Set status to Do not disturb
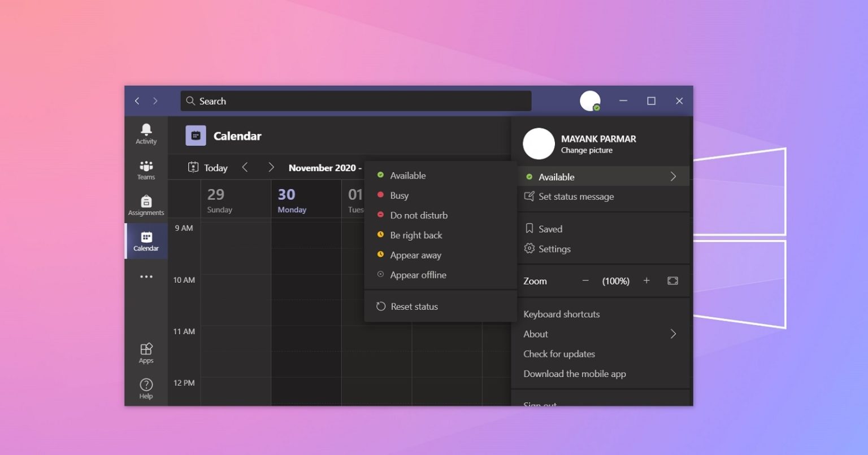Viewport: 868px width, 455px height. coord(419,215)
